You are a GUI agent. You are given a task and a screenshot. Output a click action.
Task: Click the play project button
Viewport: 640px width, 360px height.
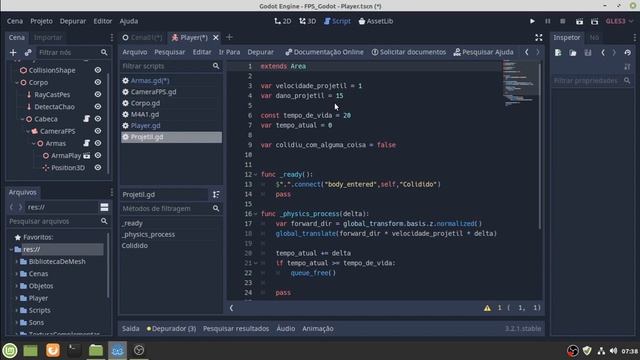click(532, 21)
